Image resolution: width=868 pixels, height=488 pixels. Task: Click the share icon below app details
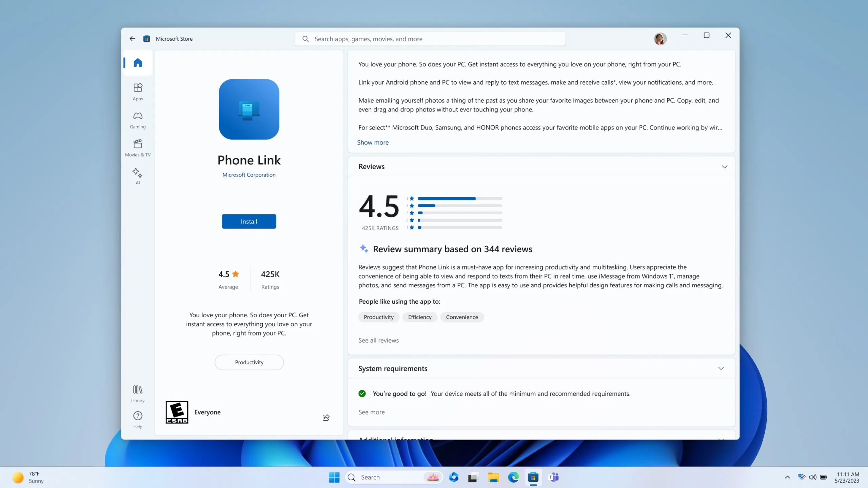pos(326,417)
